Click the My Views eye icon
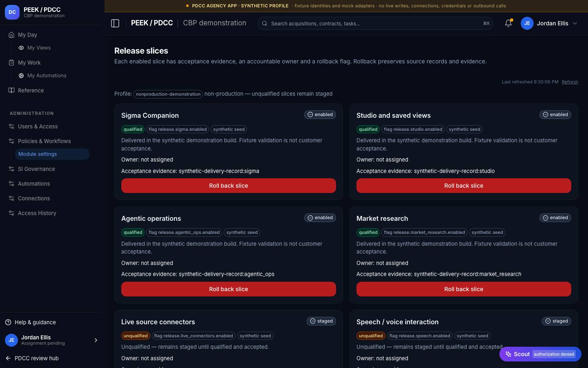 (21, 48)
